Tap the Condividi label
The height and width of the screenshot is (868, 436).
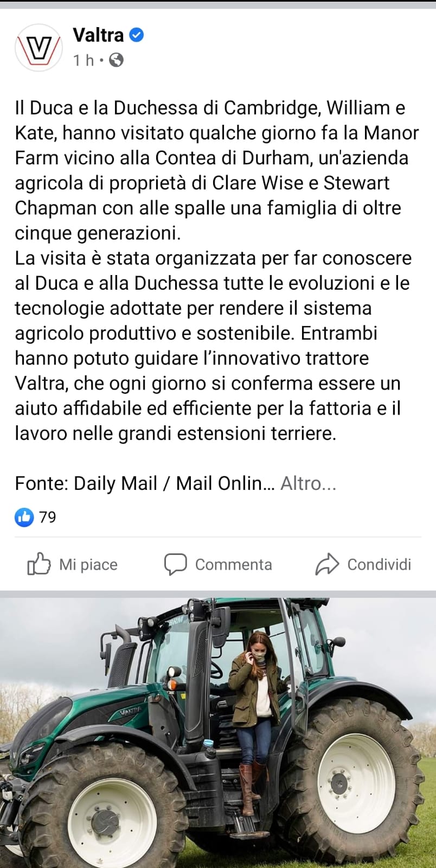(379, 565)
